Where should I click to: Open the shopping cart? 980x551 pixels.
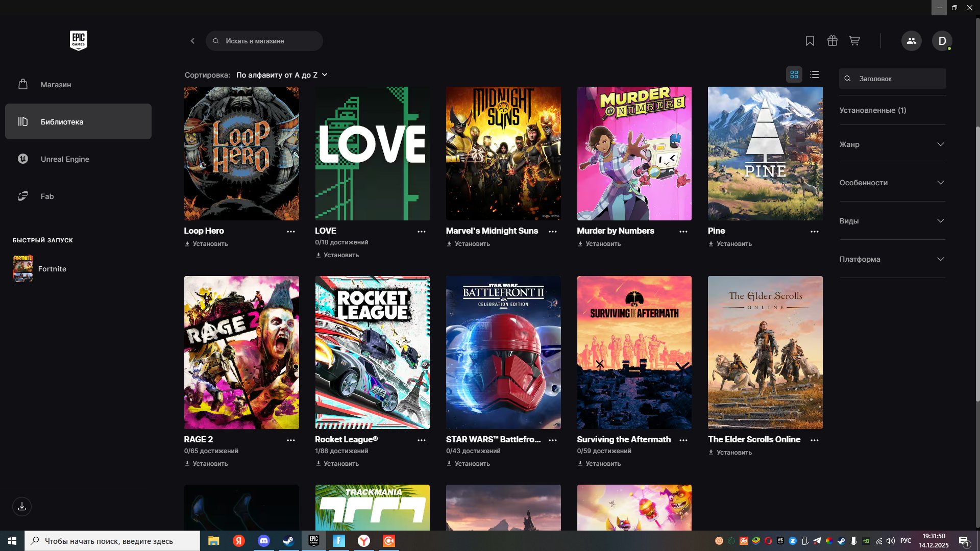pos(854,41)
